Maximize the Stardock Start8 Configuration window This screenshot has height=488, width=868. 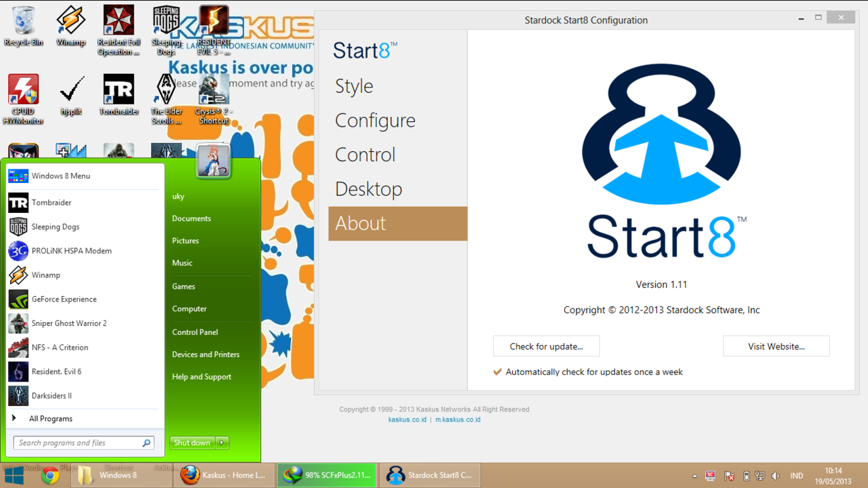(818, 18)
